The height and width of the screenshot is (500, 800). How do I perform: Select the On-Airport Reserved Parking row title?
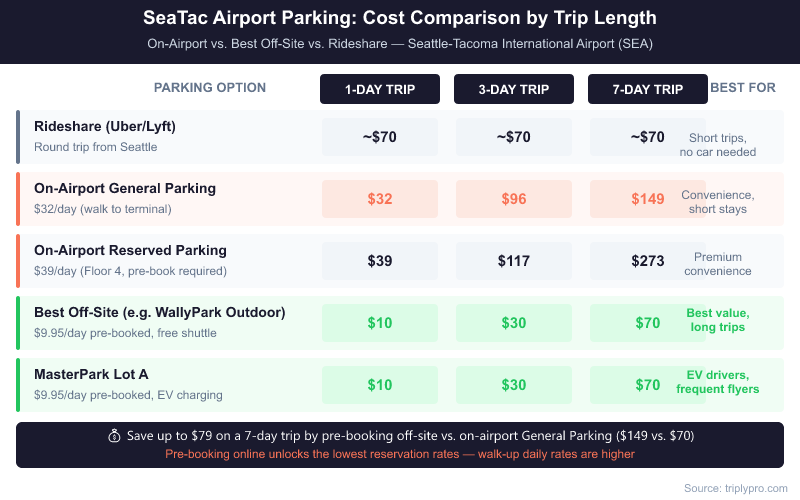(130, 250)
